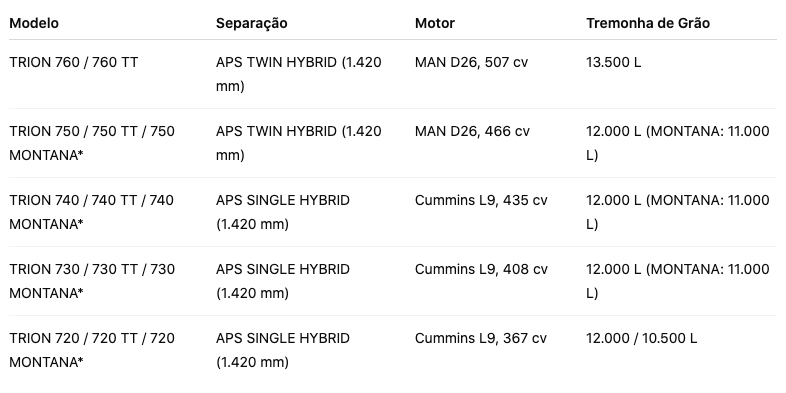
Task: Select the TRION 720 MONTANA model cell
Action: [x=92, y=350]
